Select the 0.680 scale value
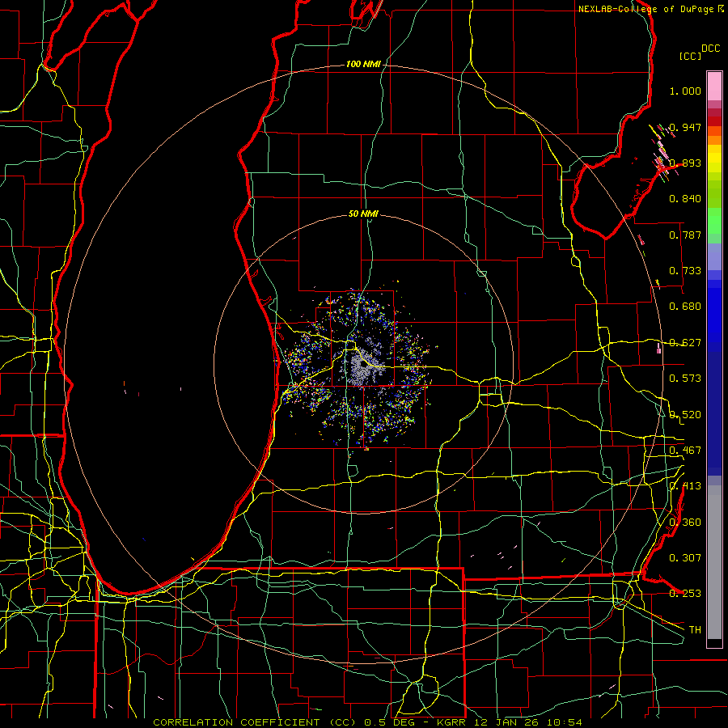This screenshot has width=728, height=728. tap(685, 307)
